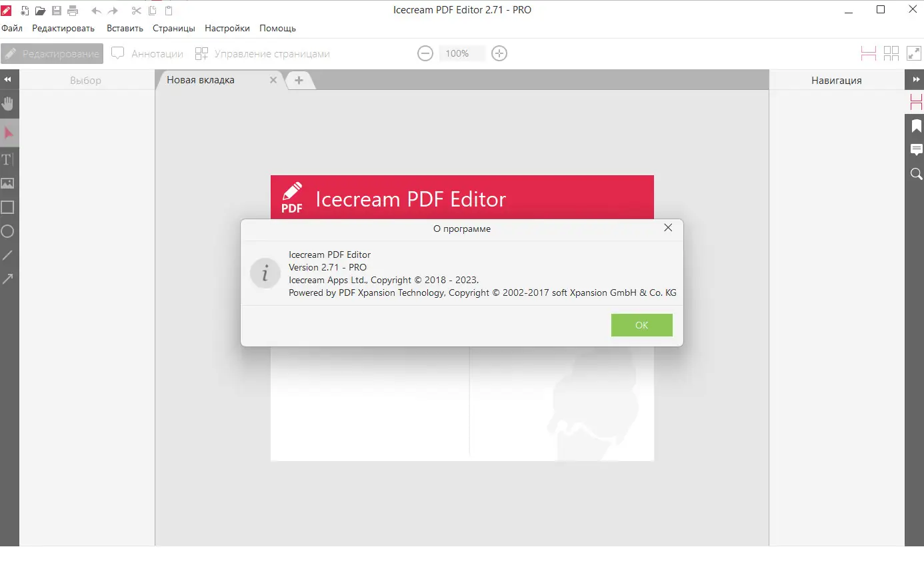Open the Файл menu

pos(12,29)
